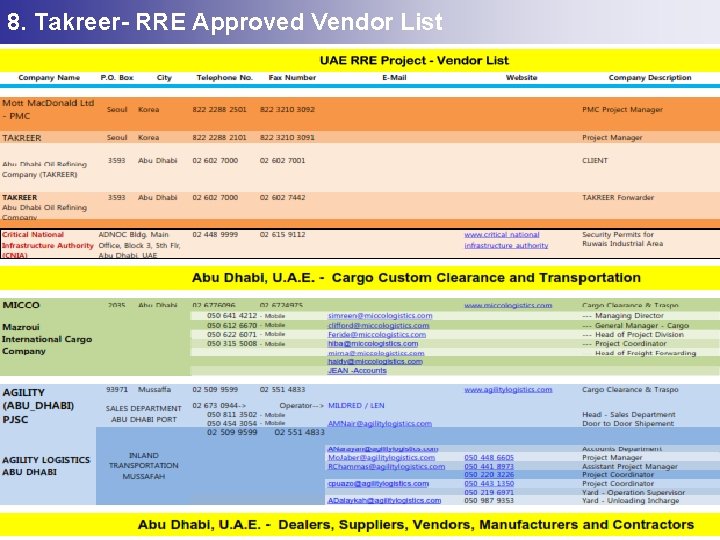
Task: Select the Mott MacDonald Ltd - PMC company name
Action: click(x=48, y=109)
